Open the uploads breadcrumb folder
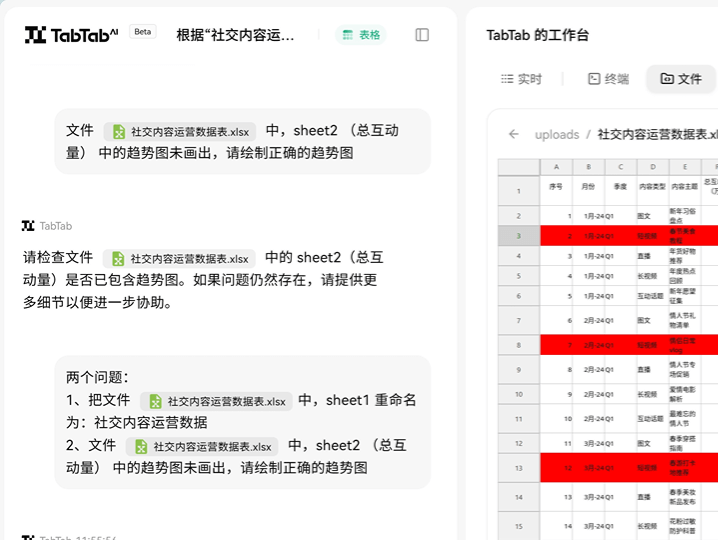 (557, 135)
